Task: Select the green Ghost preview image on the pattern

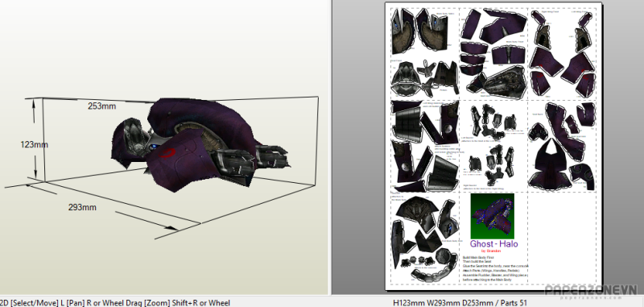Action: (x=493, y=216)
